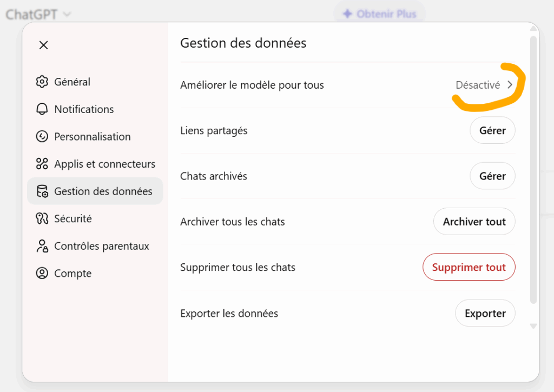554x392 pixels.
Task: Click Supprimer tout to delete all chats
Action: click(469, 267)
